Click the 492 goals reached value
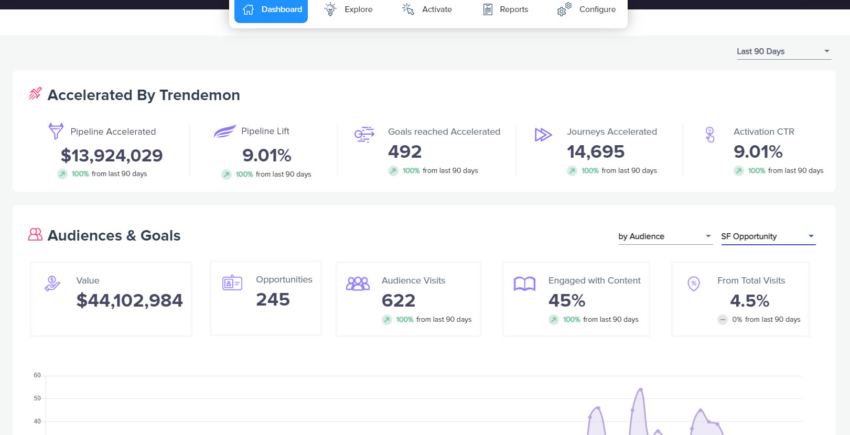The width and height of the screenshot is (850, 435). 405,152
